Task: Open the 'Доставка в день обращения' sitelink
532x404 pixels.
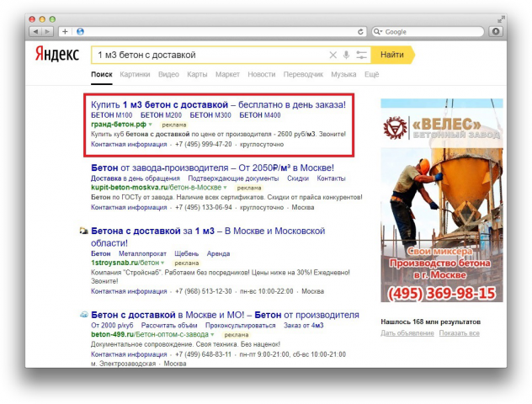Action: [x=136, y=178]
